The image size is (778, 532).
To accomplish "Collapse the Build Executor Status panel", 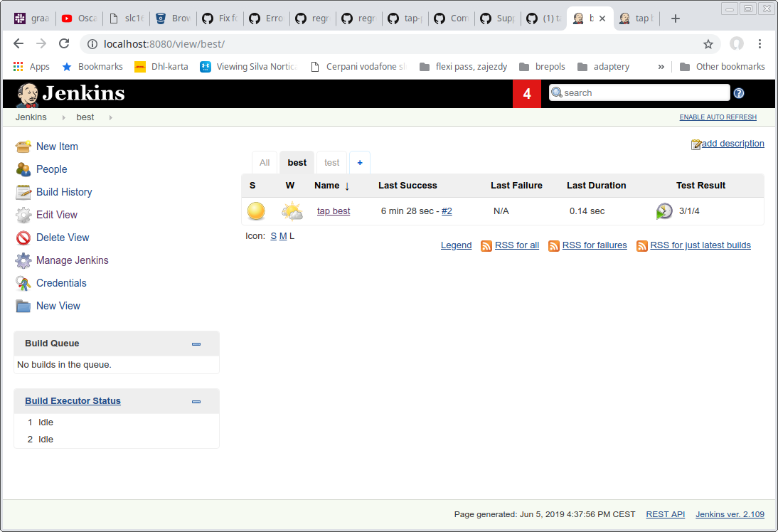I will click(x=196, y=401).
